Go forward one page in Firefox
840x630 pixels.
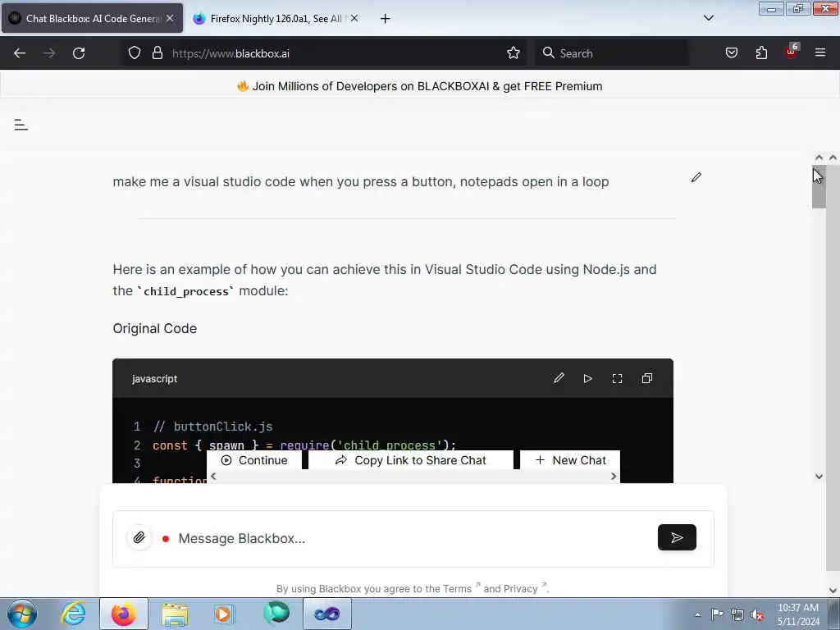48,53
